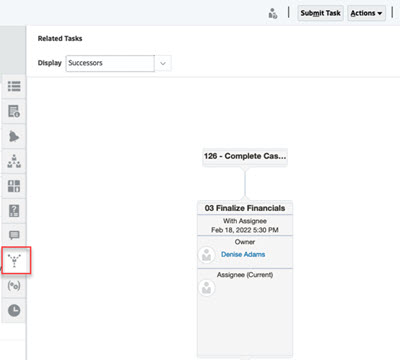Open the Attributes grid icon in sidebar

pyautogui.click(x=14, y=186)
